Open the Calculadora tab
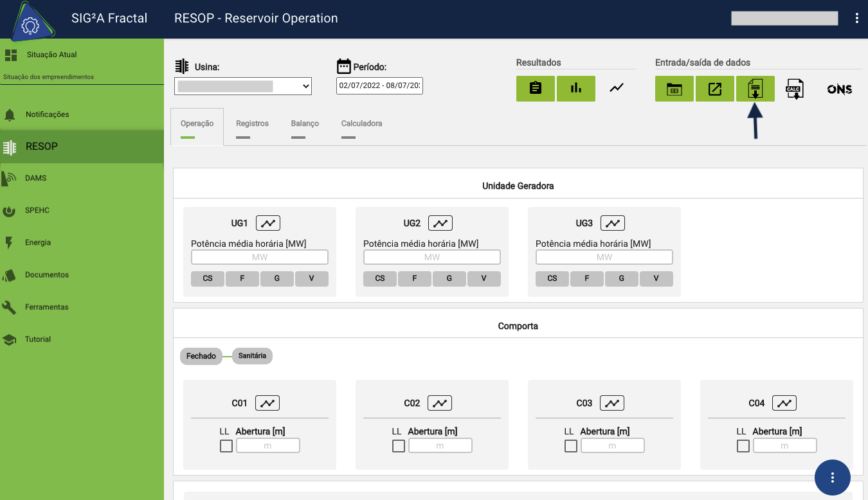Screen dimensions: 868x500 point(361,123)
